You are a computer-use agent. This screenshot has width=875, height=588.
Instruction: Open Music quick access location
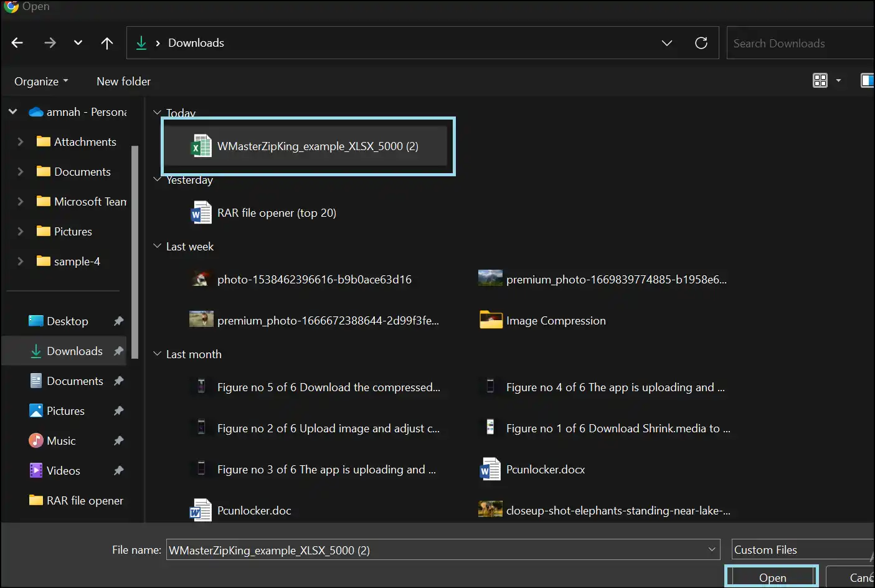coord(52,441)
